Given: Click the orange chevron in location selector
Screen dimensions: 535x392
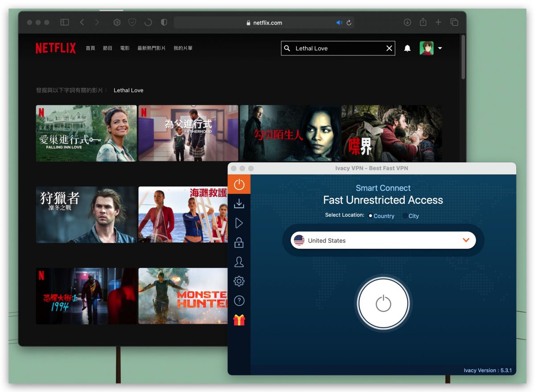Looking at the screenshot, I should (x=466, y=240).
